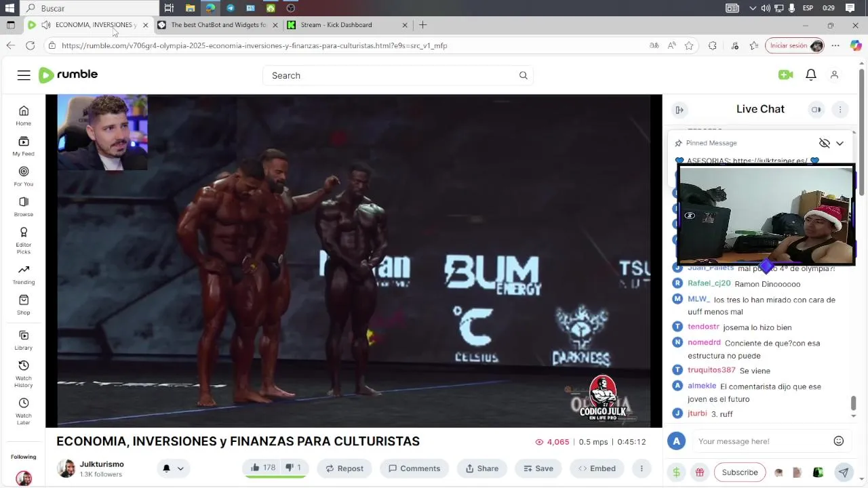This screenshot has width=868, height=488.
Task: Expand the Windows tray hidden icons
Action: coord(753,8)
